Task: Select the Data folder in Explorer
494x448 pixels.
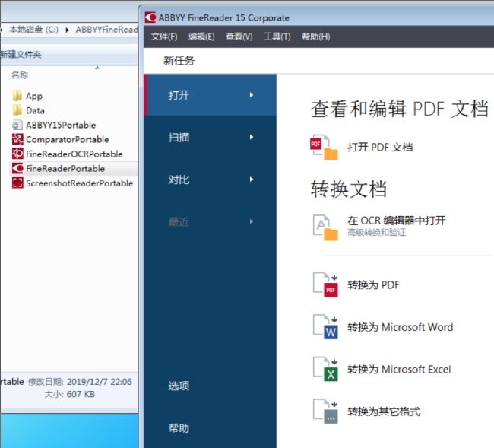Action: click(35, 110)
